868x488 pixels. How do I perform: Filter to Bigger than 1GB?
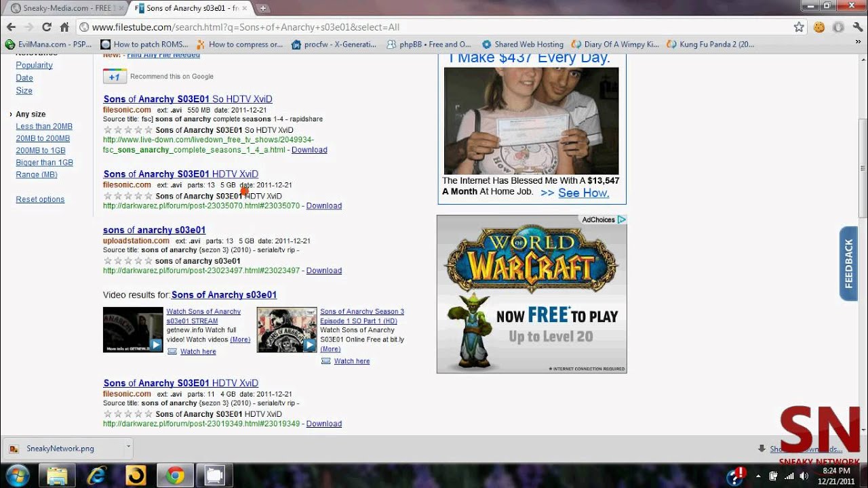coord(44,163)
